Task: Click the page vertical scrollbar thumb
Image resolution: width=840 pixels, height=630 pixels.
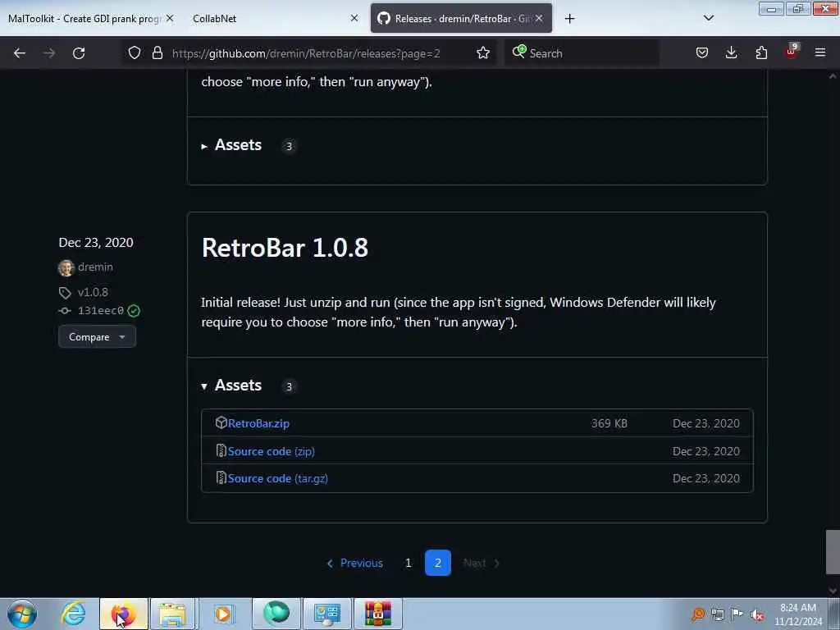Action: (x=833, y=552)
